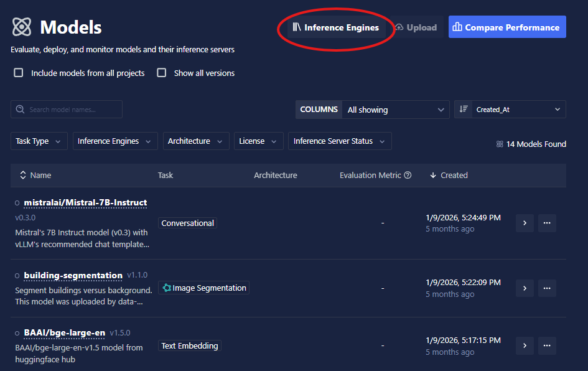The width and height of the screenshot is (588, 371).
Task: Click the models count atom icon
Action: [500, 144]
